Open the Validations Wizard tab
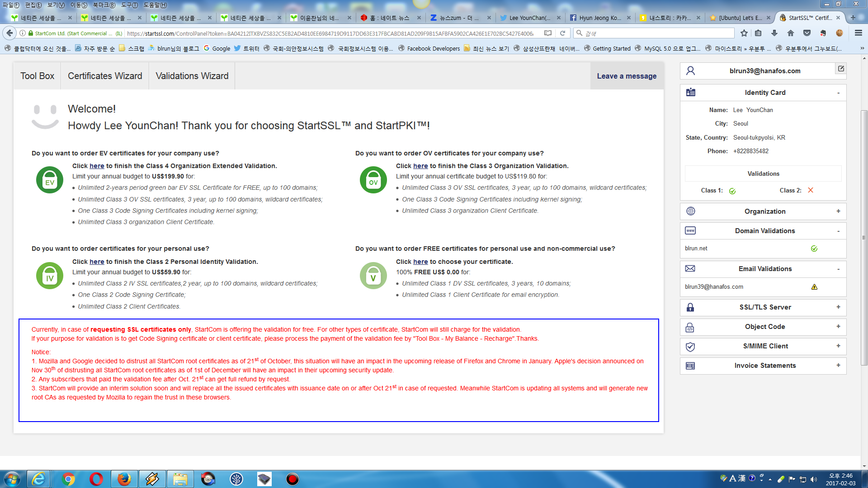This screenshot has height=488, width=868. pos(192,76)
